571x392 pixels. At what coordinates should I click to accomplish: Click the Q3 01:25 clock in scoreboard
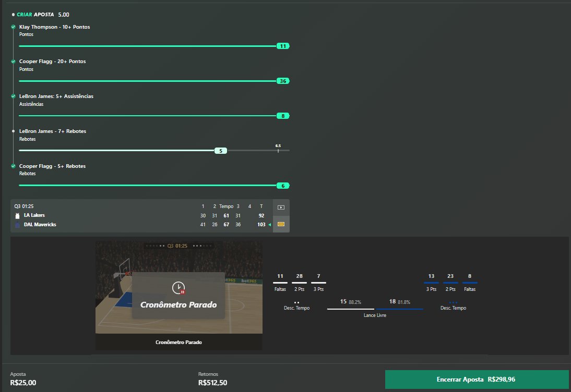click(x=24, y=206)
